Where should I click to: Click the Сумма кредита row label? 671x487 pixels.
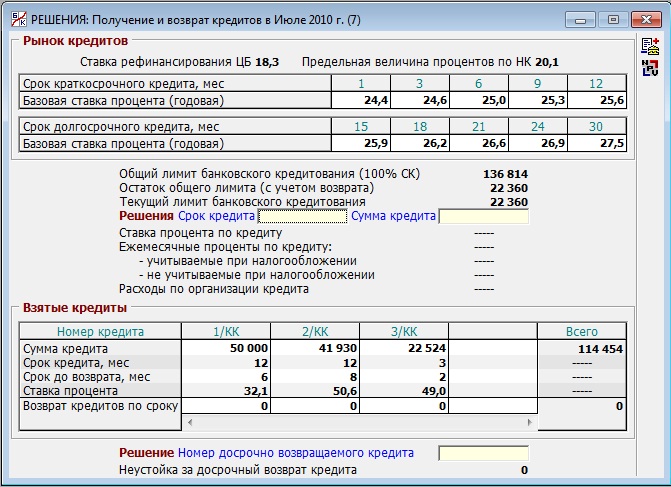65,349
